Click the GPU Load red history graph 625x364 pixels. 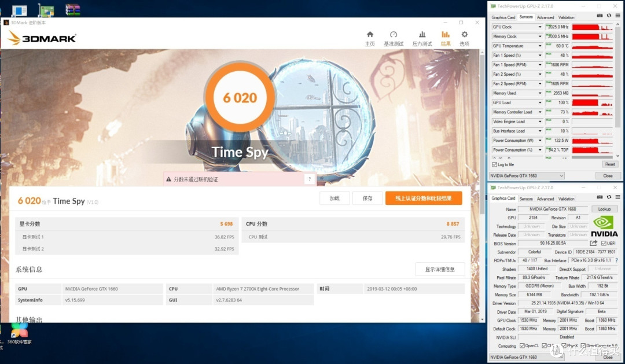(x=592, y=103)
